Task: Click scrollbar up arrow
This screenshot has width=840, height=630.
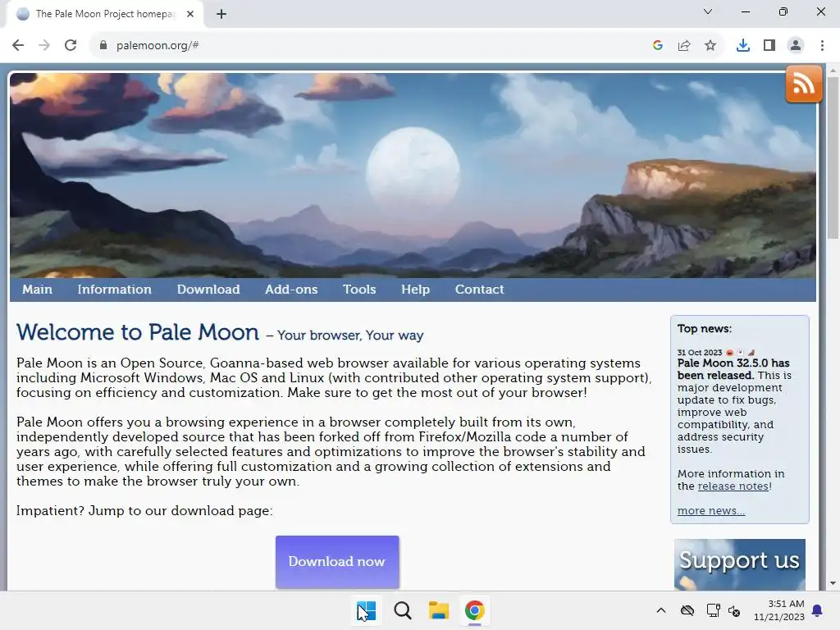Action: tap(833, 71)
